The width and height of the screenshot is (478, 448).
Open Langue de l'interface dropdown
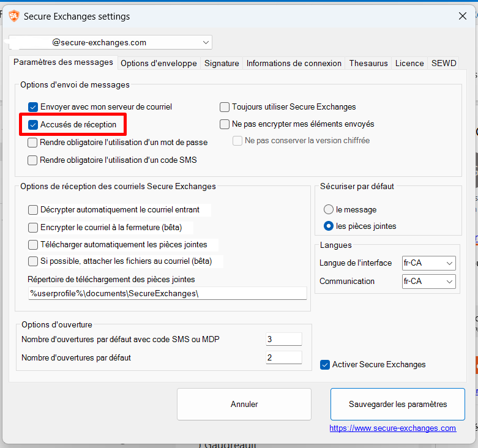pos(428,263)
